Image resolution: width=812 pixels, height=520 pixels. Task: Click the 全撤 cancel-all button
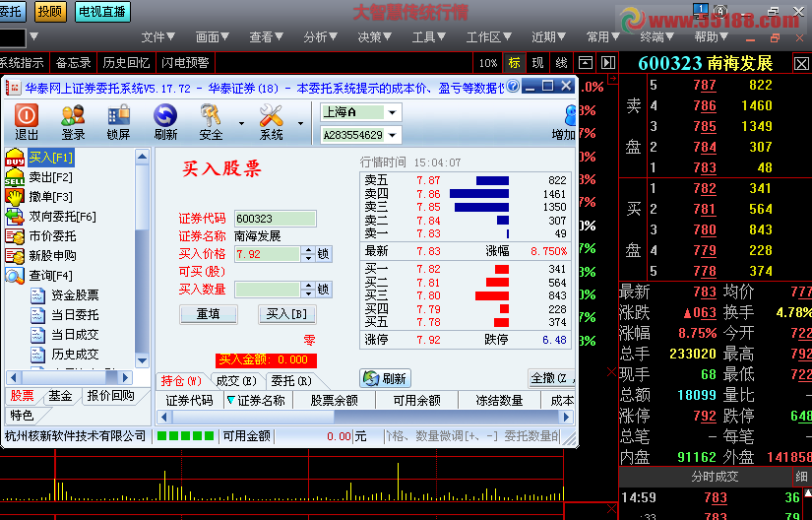[551, 378]
